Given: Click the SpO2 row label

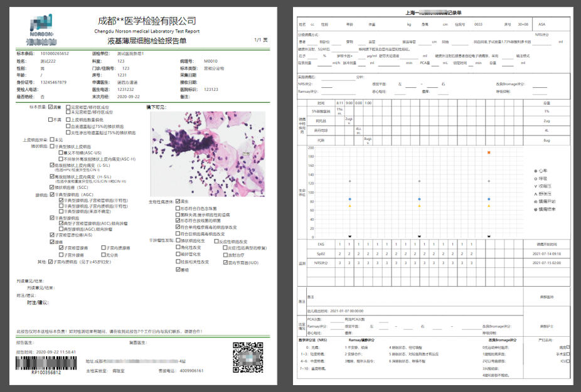Looking at the screenshot, I should pyautogui.click(x=321, y=254).
